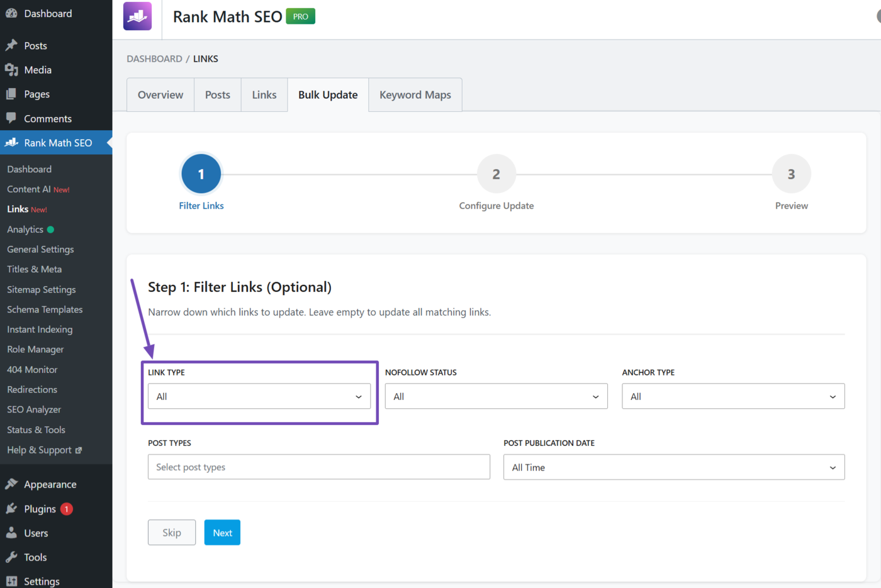Click the Next button
Viewport: 881px width, 588px height.
222,532
